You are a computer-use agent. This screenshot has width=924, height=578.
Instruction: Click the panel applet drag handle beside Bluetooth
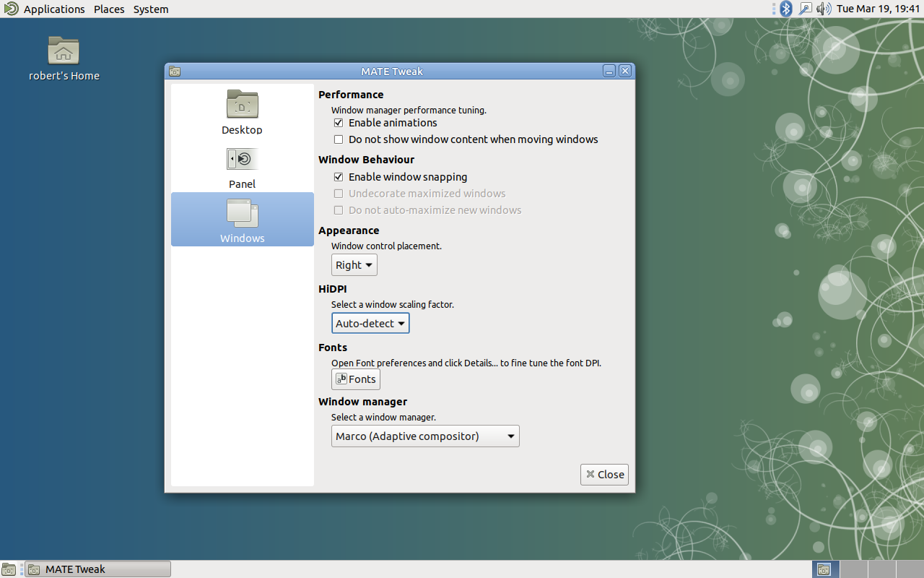tap(775, 9)
